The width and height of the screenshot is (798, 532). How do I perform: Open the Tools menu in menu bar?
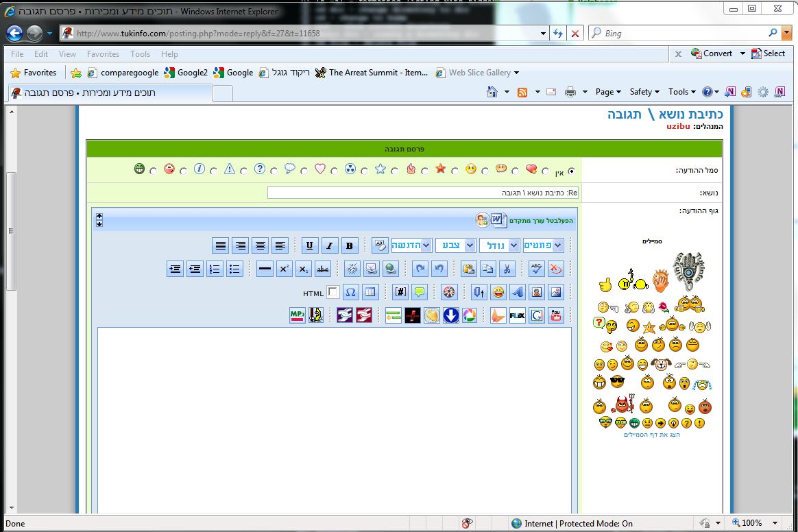[x=140, y=54]
